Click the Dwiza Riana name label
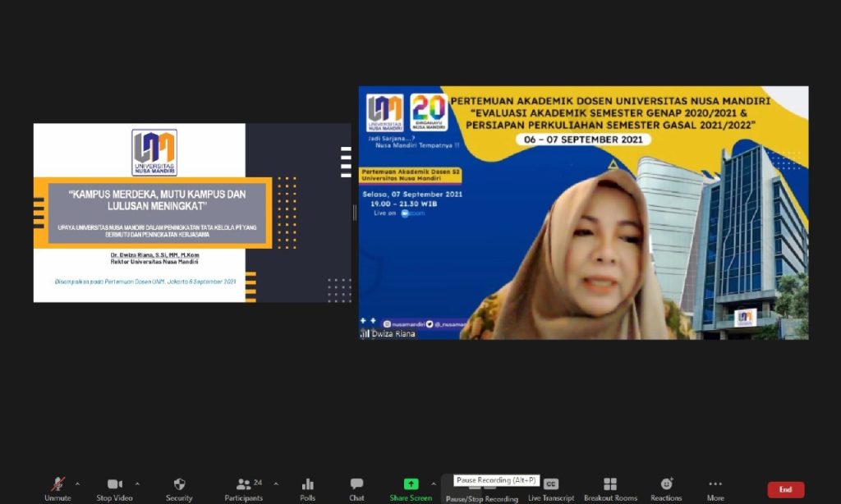The image size is (841, 504). pos(393,333)
